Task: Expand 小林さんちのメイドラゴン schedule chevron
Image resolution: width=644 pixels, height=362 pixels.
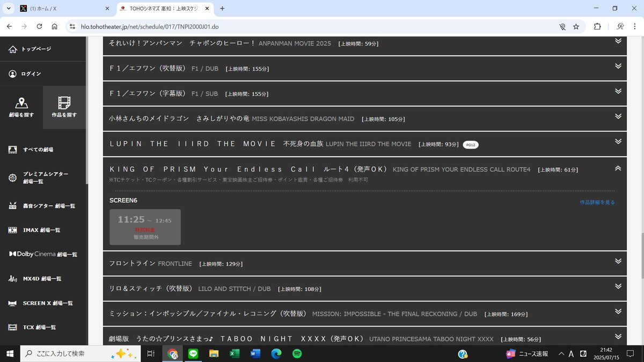Action: [618, 116]
